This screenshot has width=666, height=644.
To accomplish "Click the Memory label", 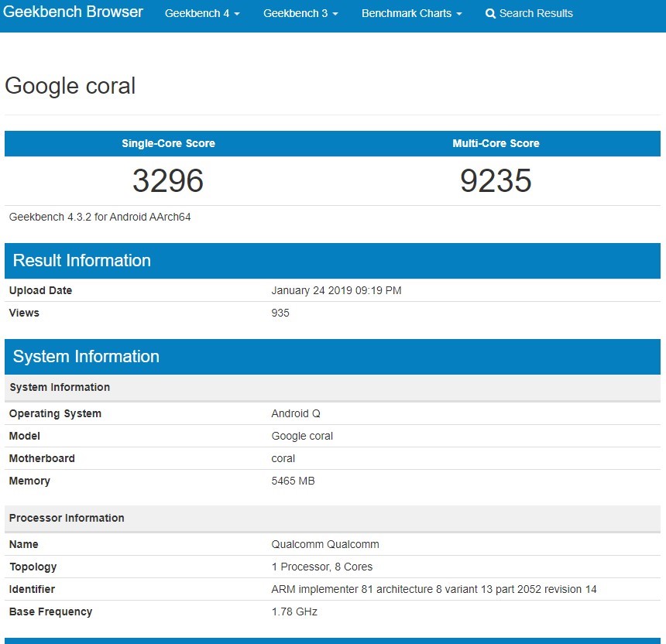I will [x=29, y=481].
